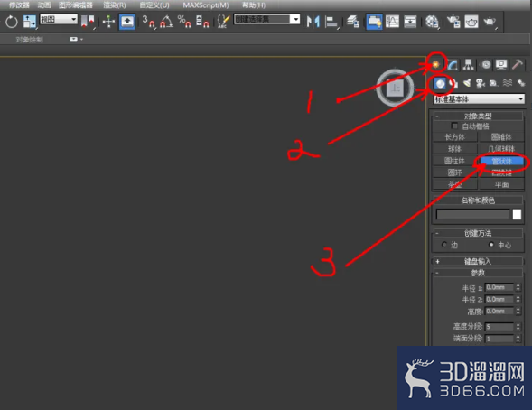This screenshot has height=410, width=532.
Task: Toggle the keyboard shortcut override icon
Action: (x=127, y=22)
